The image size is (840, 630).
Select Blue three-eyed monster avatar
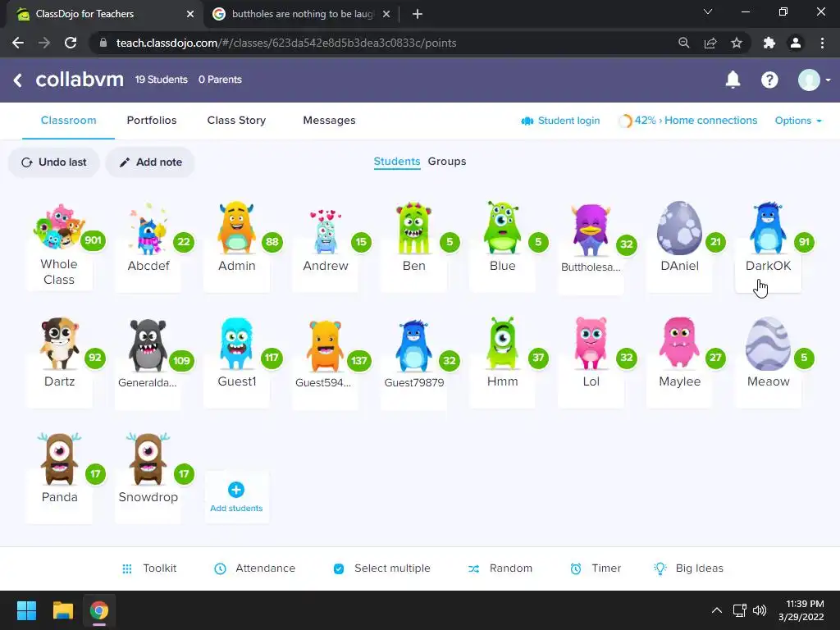pyautogui.click(x=502, y=228)
